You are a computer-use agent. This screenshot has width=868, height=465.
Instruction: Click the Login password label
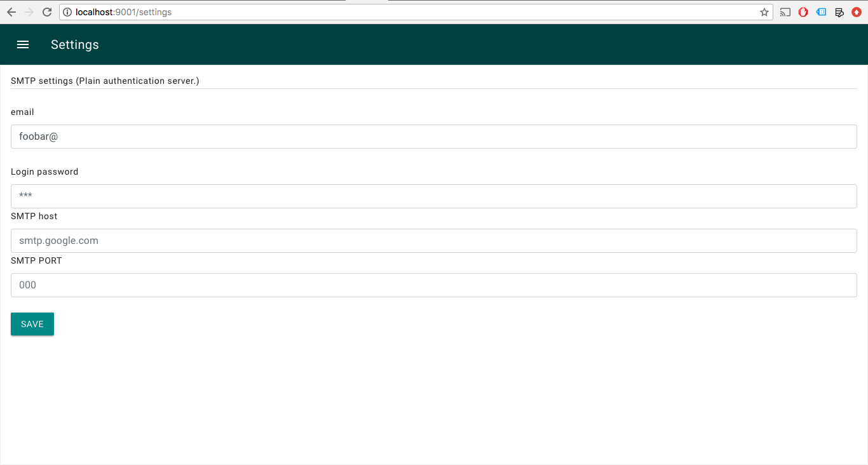[44, 172]
